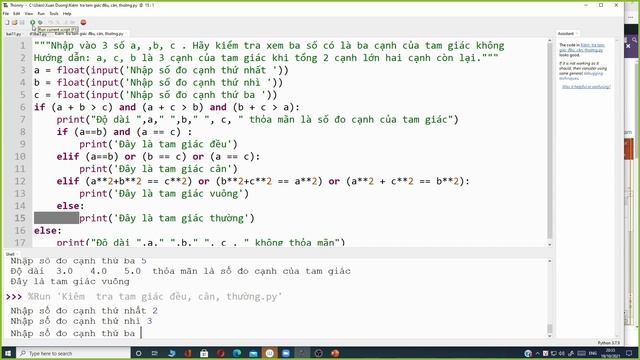This screenshot has width=640, height=360.
Task: Click the shell scrollbar up arrow
Action: point(549,261)
